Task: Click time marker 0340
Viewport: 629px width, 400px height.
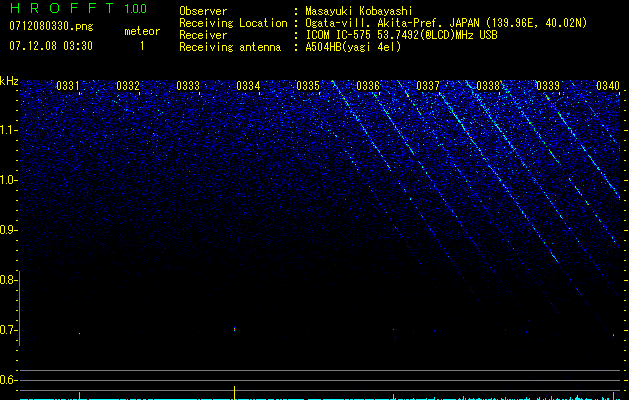Action: click(608, 86)
